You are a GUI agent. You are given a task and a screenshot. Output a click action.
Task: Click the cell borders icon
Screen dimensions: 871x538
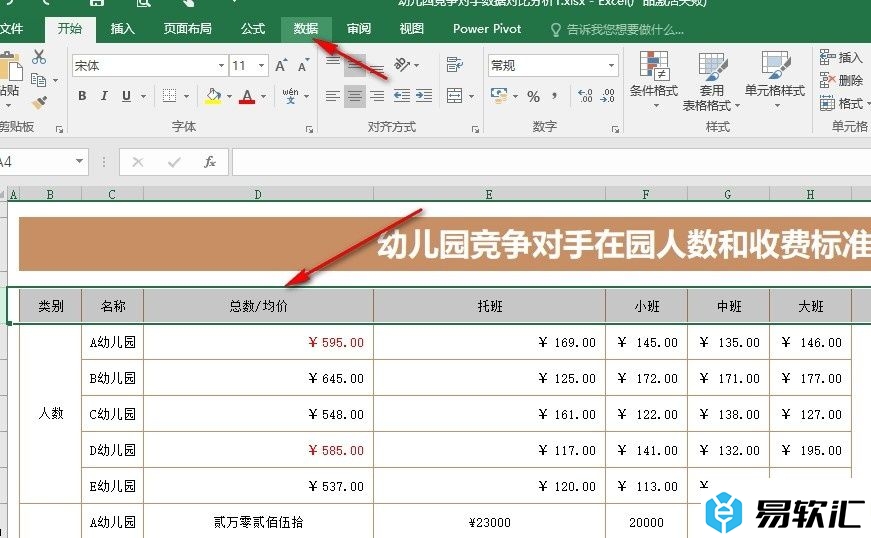click(x=169, y=95)
